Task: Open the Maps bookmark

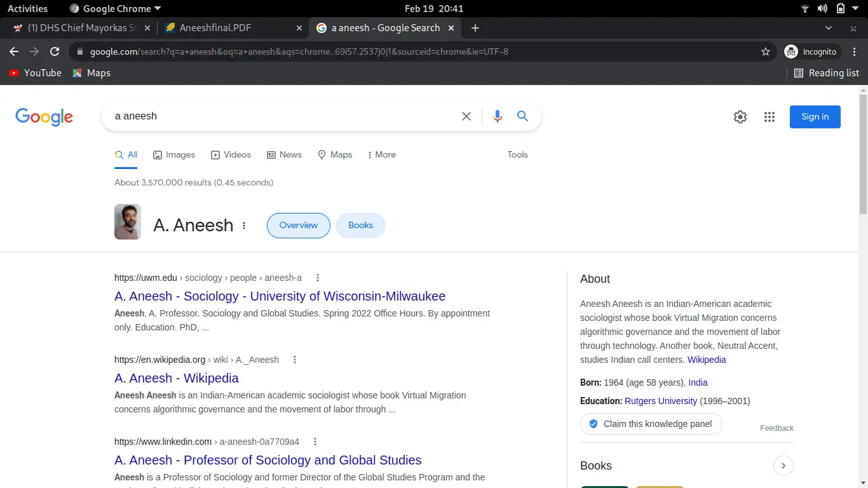Action: coord(92,73)
